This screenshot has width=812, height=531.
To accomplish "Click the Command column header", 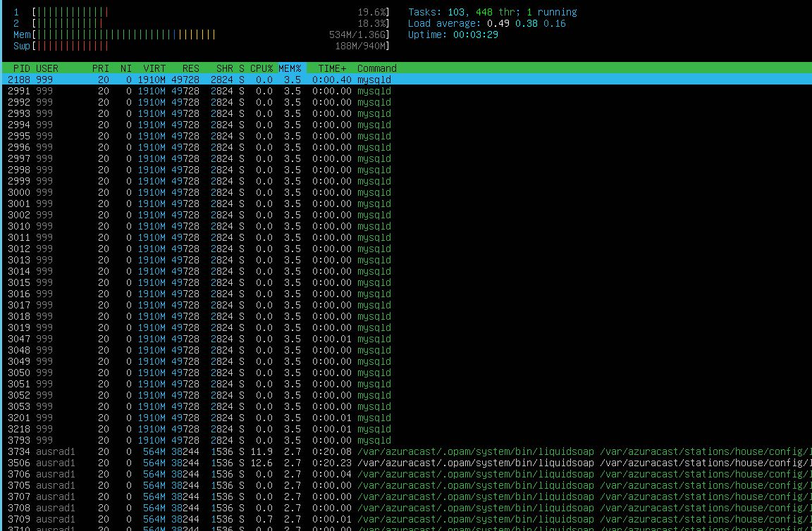I will pos(377,68).
